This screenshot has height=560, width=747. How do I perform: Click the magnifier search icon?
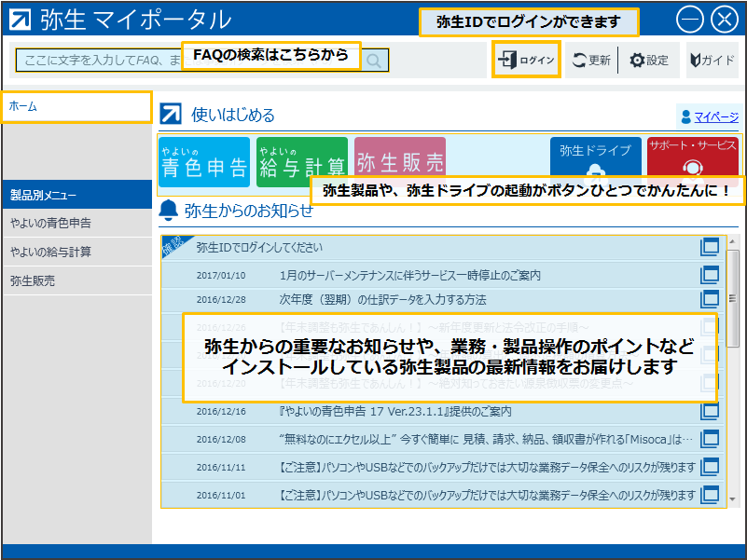pos(374,61)
